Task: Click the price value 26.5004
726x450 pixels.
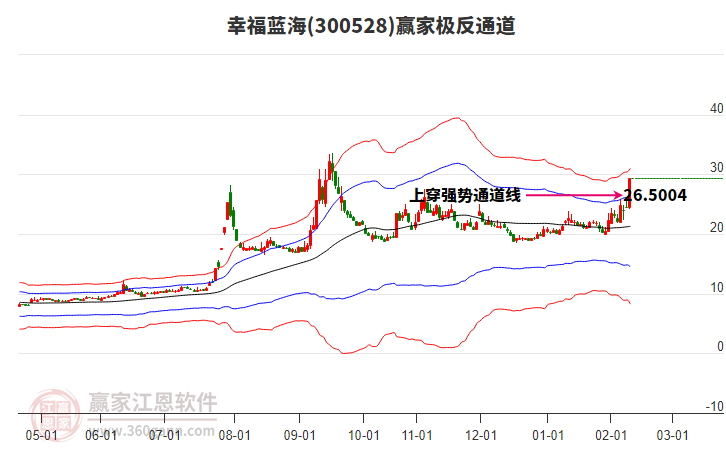Action: [655, 195]
